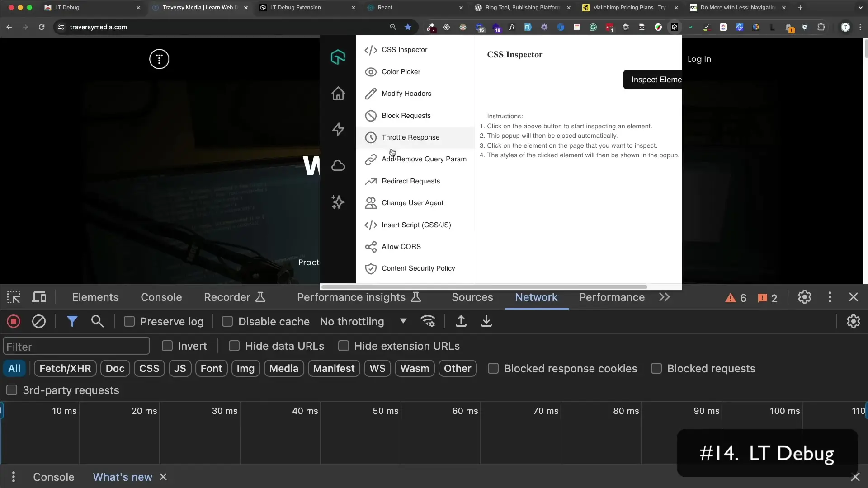Stop recording network log
Viewport: 868px width, 488px height.
point(14,322)
